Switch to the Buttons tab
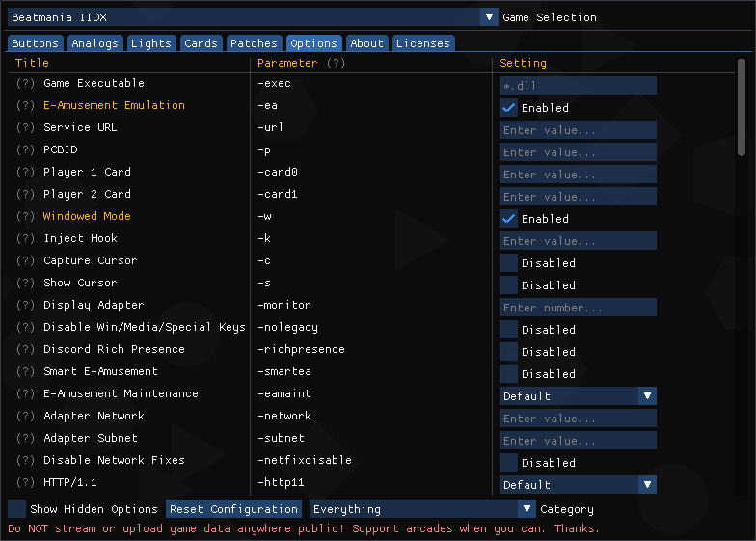The height and width of the screenshot is (541, 756). (36, 43)
